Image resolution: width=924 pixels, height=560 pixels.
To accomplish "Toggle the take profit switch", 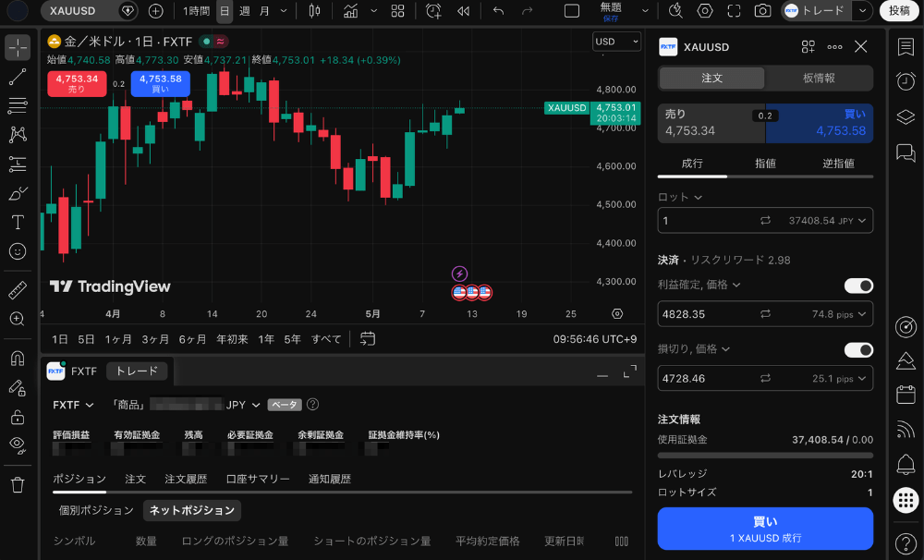I will (858, 286).
